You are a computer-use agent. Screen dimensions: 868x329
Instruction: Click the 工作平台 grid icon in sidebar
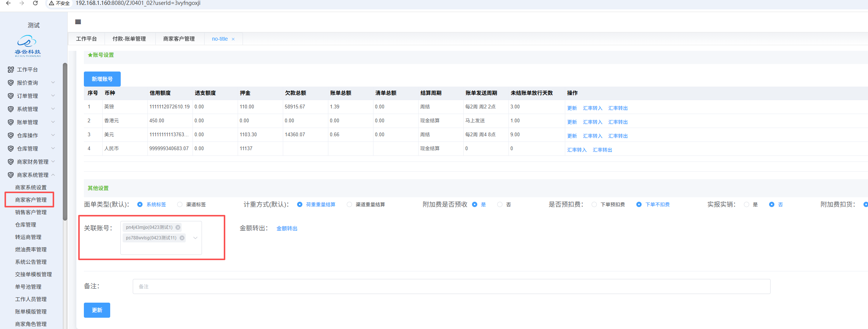pyautogui.click(x=11, y=70)
